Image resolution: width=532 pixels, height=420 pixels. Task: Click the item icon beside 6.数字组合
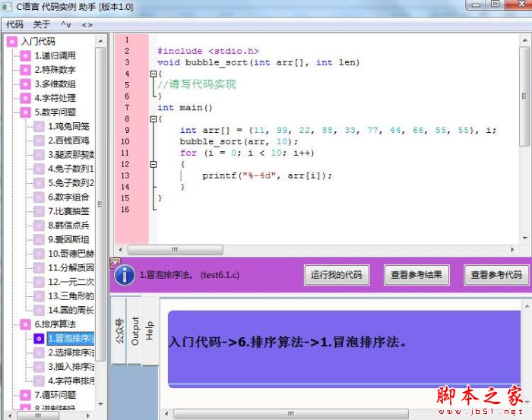click(x=39, y=197)
